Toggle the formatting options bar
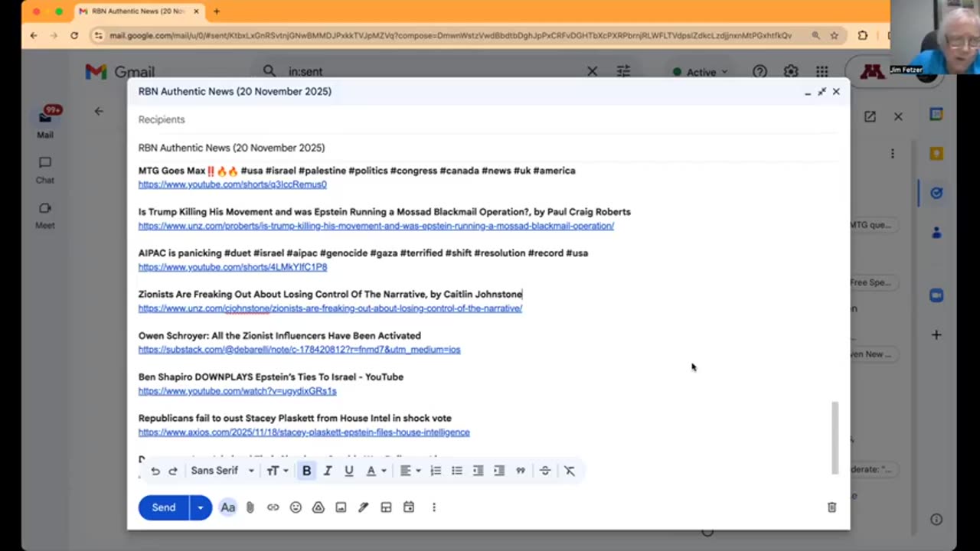This screenshot has width=980, height=551. tap(228, 507)
